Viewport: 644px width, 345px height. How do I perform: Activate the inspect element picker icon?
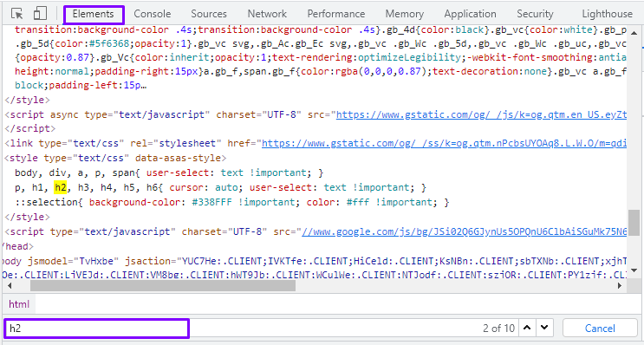click(x=17, y=14)
